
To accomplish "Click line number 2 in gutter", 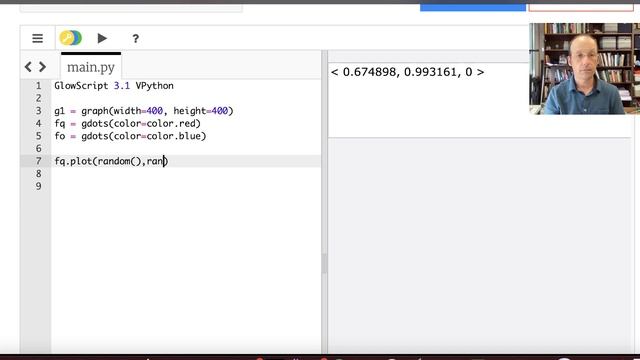I will 38,98.
